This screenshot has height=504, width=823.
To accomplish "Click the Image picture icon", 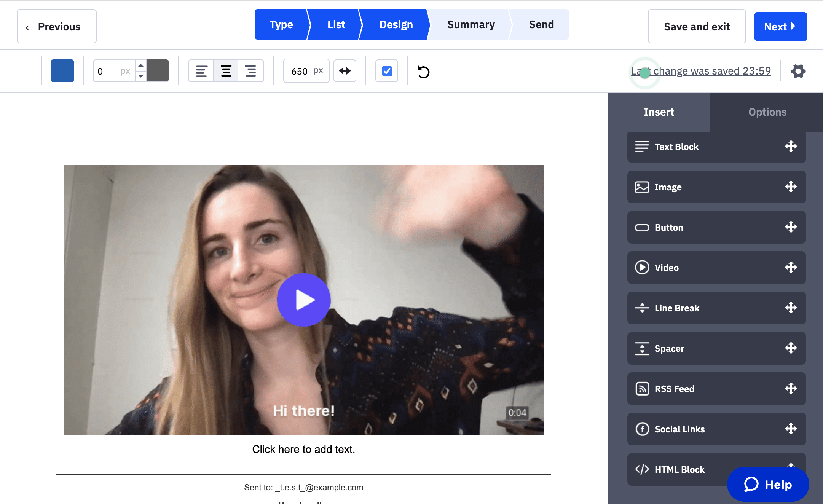I will click(x=642, y=187).
